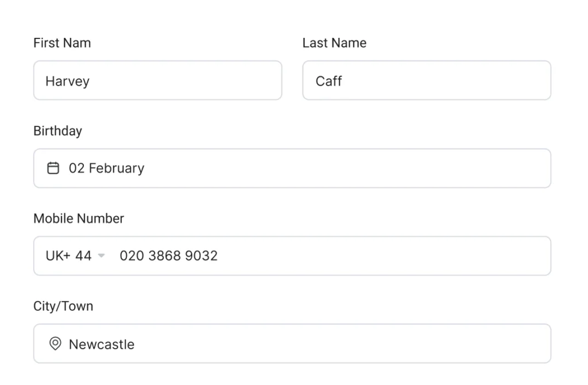Expand the country code dropdown arrow
The image size is (588, 385).
tap(102, 256)
